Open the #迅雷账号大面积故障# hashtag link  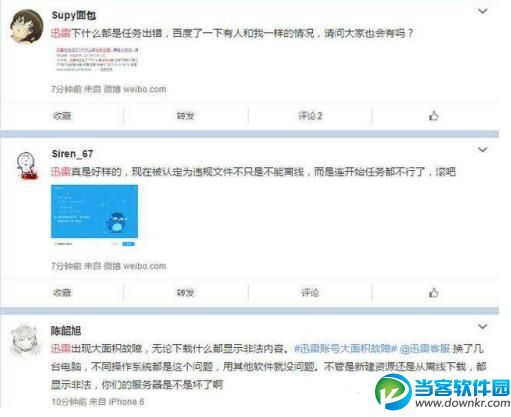click(345, 349)
